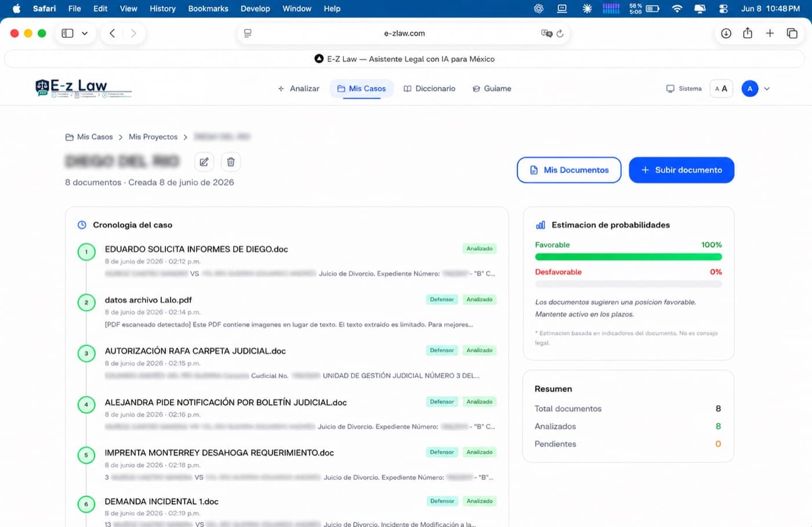Go forward with Safari forward arrow
The height and width of the screenshot is (527, 812).
click(133, 33)
